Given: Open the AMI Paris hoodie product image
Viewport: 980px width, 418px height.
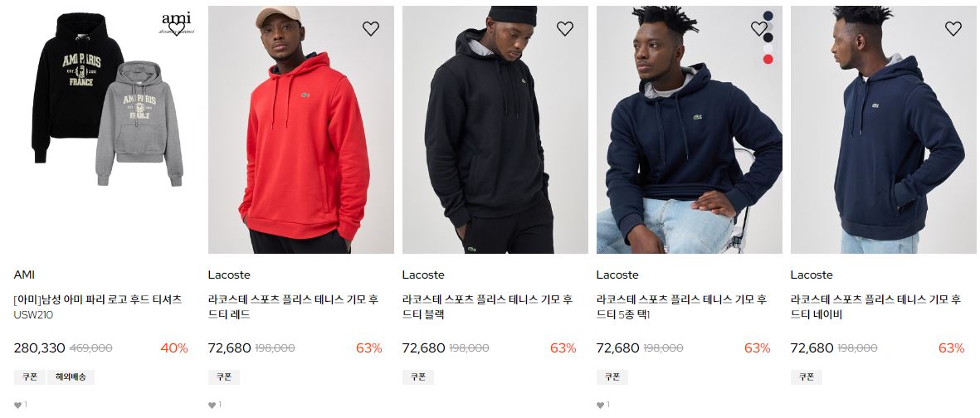Looking at the screenshot, I should point(107,130).
